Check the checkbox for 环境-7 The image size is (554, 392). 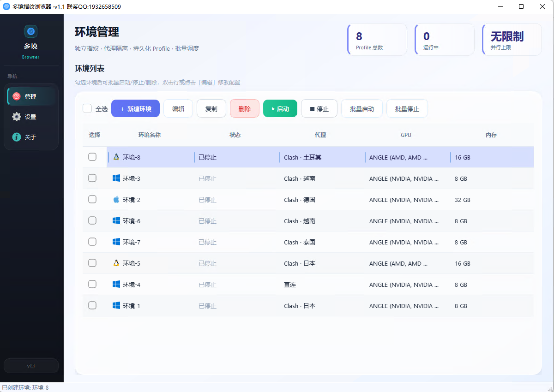[92, 242]
